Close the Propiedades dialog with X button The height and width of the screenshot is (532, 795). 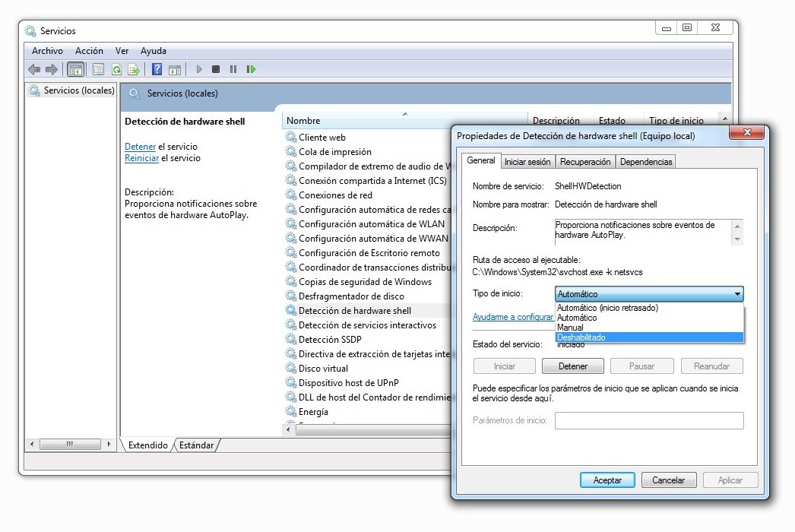[746, 132]
